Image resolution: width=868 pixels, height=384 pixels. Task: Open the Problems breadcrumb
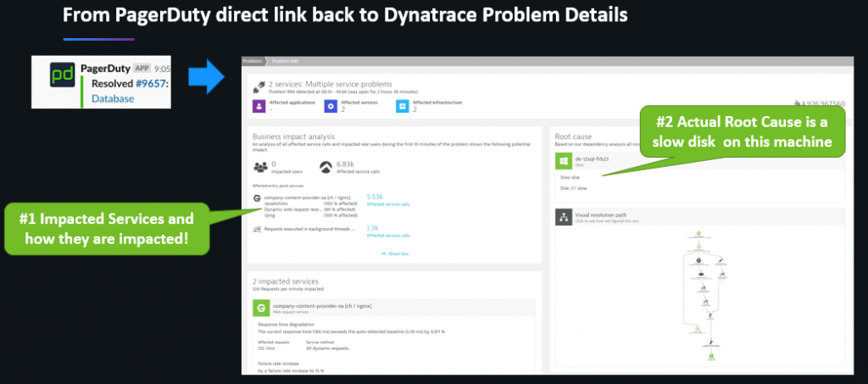click(252, 61)
